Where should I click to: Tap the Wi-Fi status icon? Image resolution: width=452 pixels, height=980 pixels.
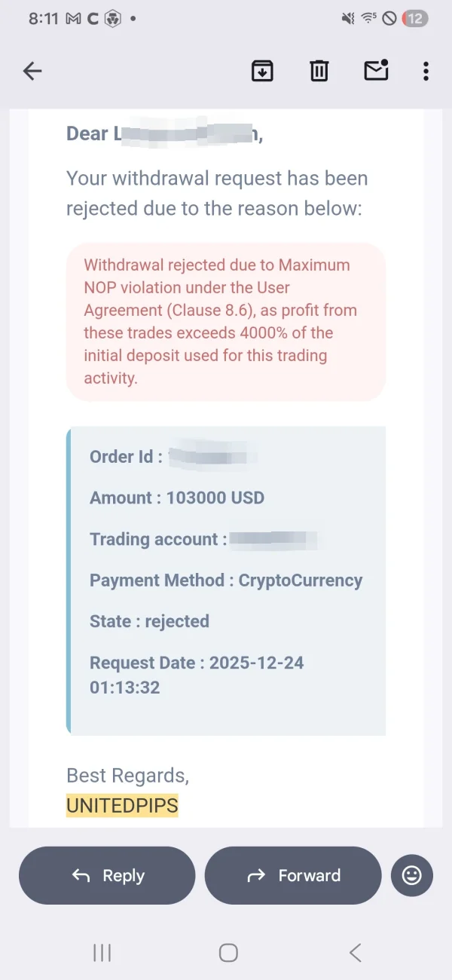click(x=369, y=19)
